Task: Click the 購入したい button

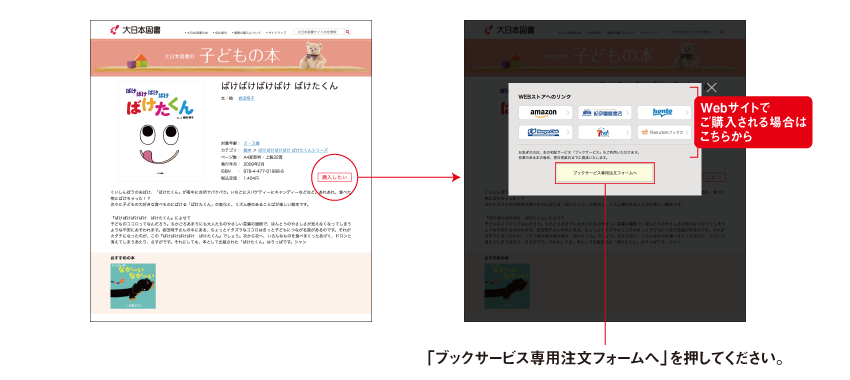Action: tap(334, 177)
